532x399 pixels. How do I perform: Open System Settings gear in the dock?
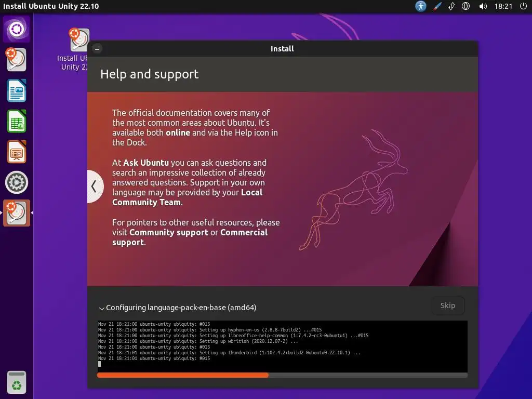click(17, 182)
